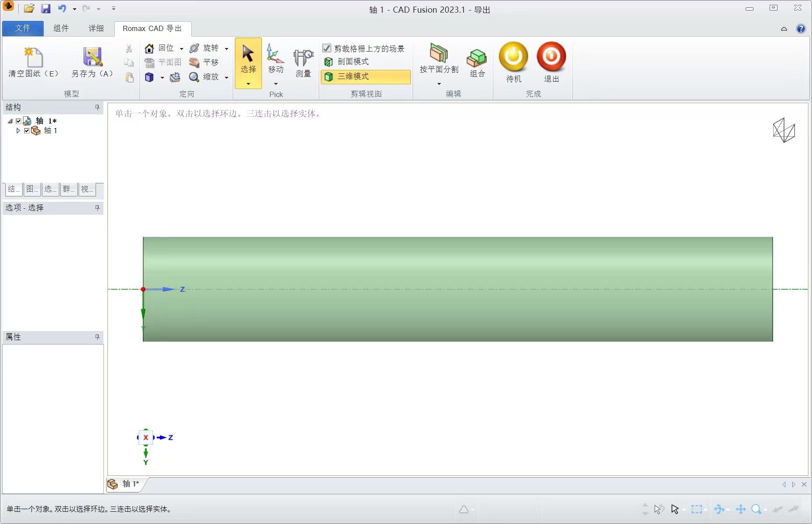Image resolution: width=812 pixels, height=524 pixels.
Task: Switch to 剖面模式 section mode
Action: tap(352, 62)
